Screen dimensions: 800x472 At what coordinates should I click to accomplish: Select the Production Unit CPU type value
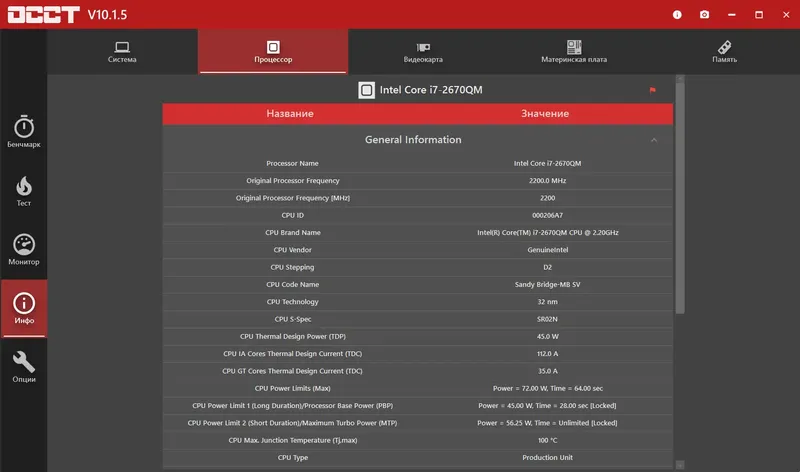point(547,458)
